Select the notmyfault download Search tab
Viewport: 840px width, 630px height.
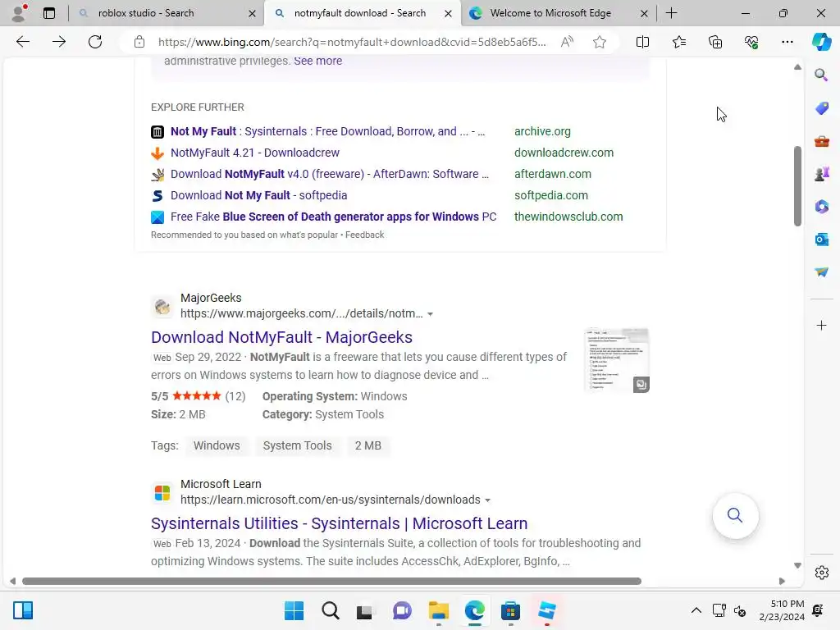point(363,13)
